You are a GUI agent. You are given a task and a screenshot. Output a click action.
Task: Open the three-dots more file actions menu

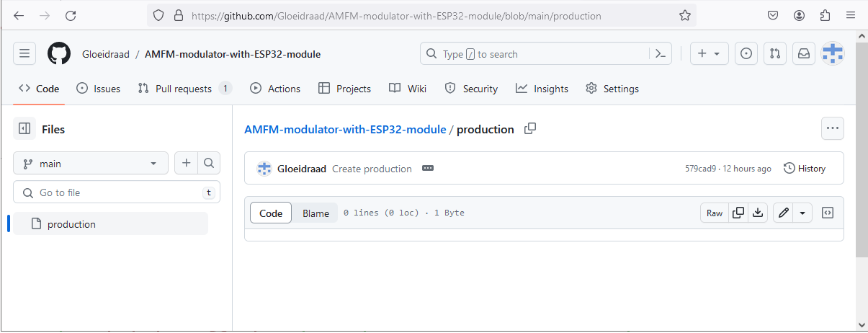click(x=833, y=128)
